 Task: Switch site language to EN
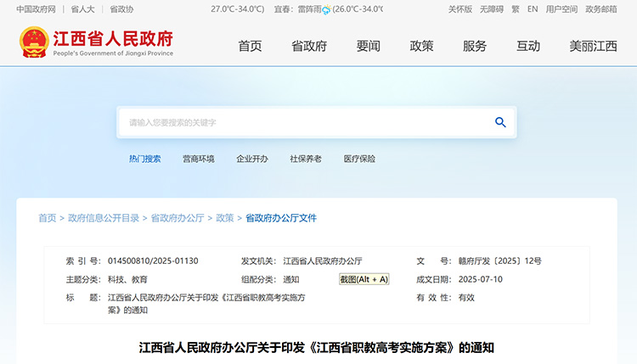coord(533,9)
